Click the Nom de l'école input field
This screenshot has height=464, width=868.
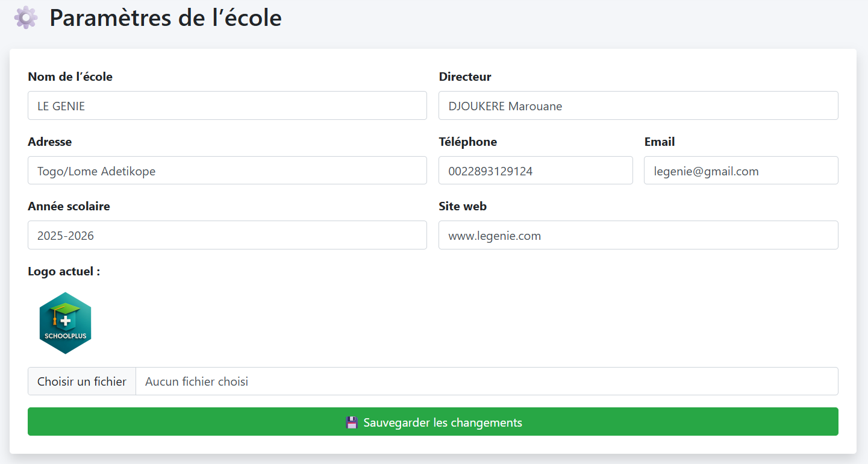point(227,105)
